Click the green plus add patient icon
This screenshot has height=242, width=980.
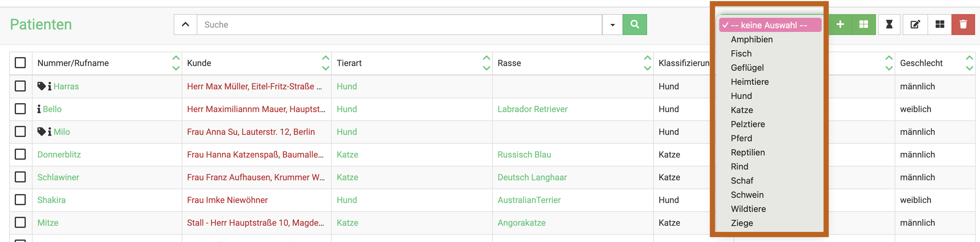click(840, 25)
